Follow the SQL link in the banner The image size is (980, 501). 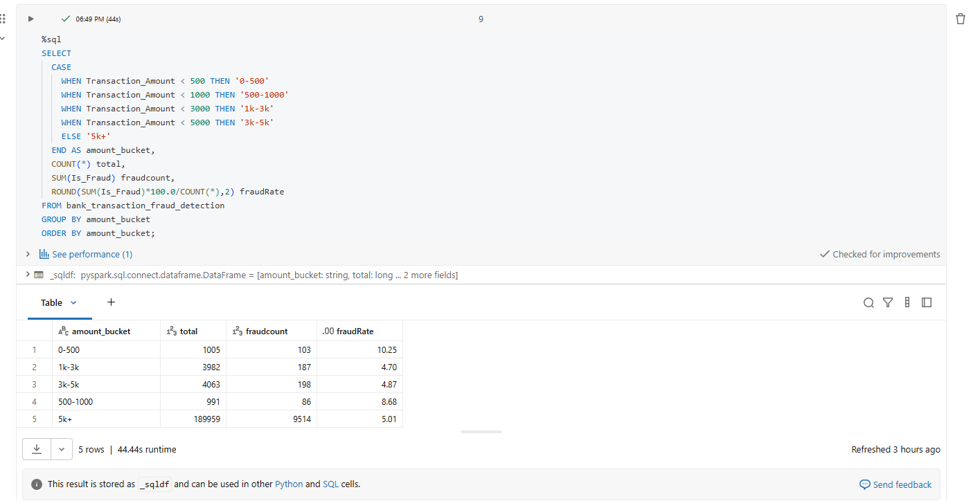[x=330, y=484]
